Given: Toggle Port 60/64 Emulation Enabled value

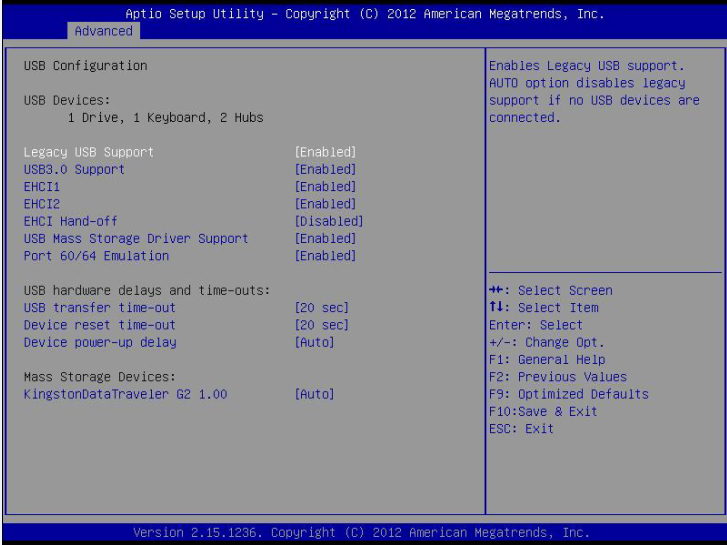Looking at the screenshot, I should (x=325, y=256).
